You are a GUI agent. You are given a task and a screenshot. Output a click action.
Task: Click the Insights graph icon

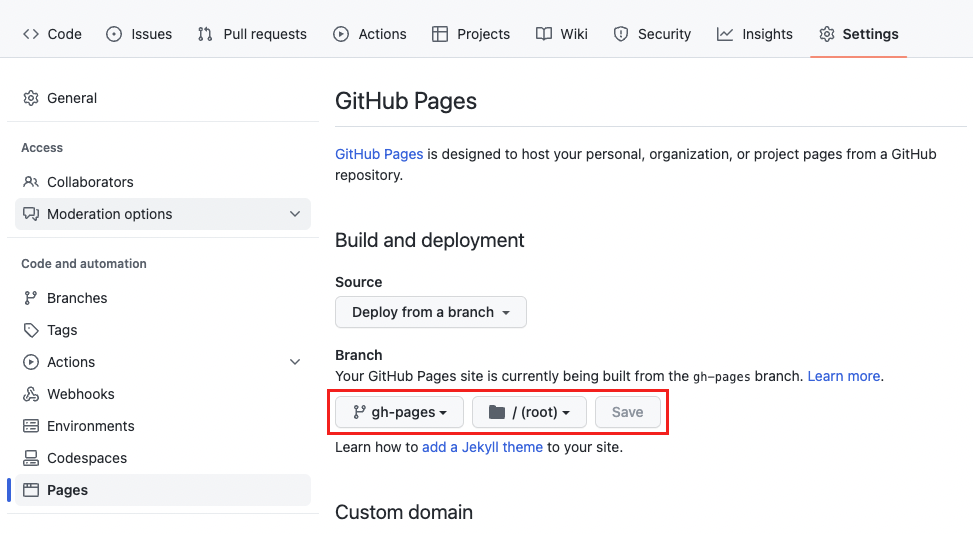[725, 34]
